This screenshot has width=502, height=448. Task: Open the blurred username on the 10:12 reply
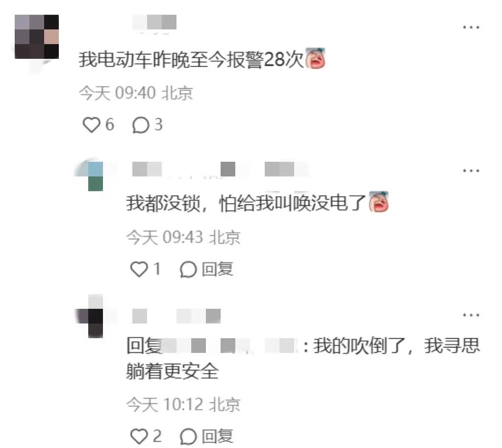176,316
